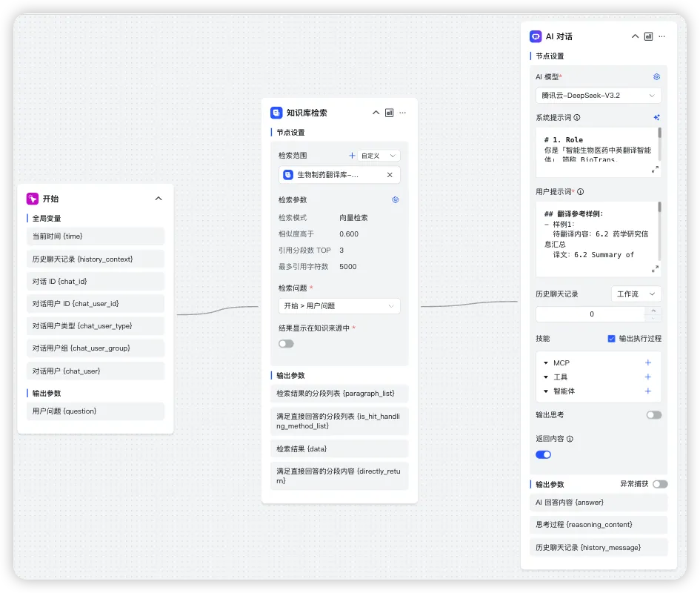Increase the history record count
The image size is (700, 593).
tap(653, 311)
